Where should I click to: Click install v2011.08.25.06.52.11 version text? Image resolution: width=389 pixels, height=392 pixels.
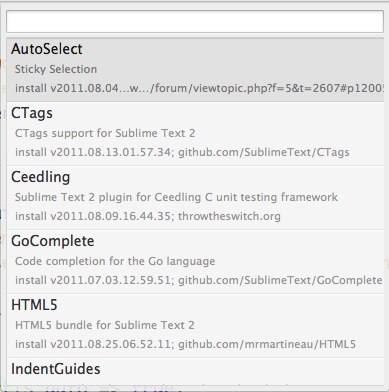[x=93, y=345]
